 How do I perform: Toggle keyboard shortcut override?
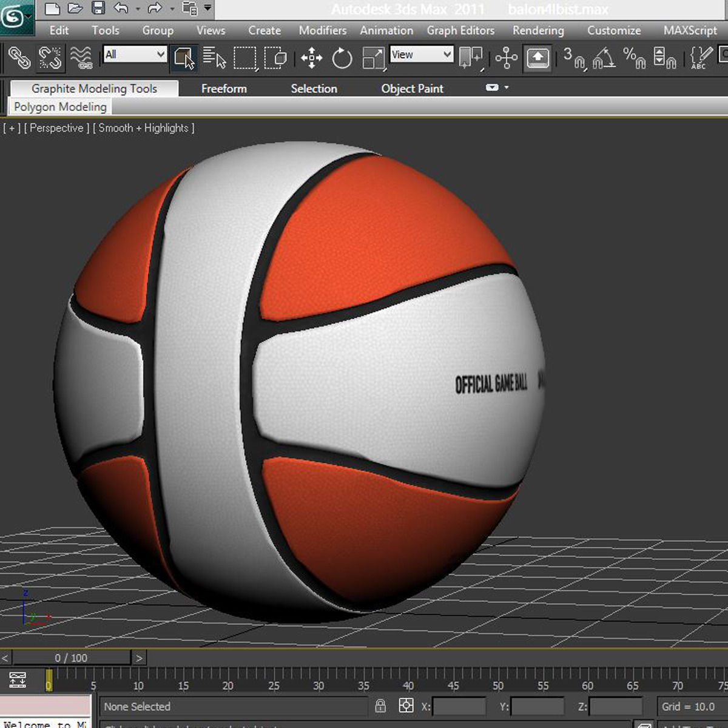tap(538, 58)
